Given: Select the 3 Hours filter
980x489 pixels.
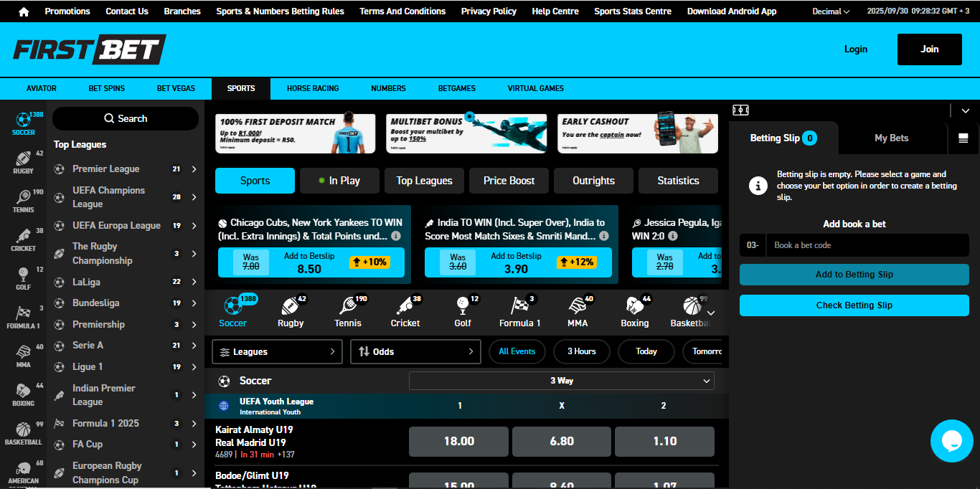Looking at the screenshot, I should tap(581, 351).
